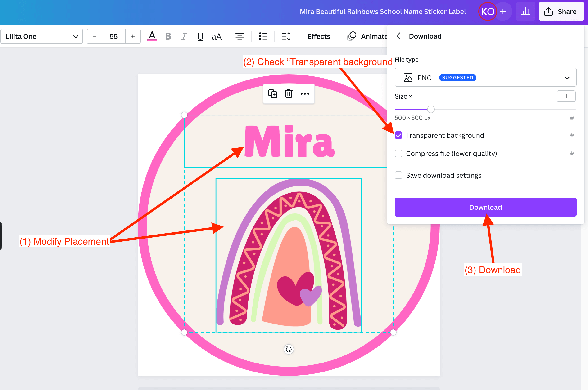The width and height of the screenshot is (588, 390).
Task: Open more options for the selected element
Action: pos(305,94)
